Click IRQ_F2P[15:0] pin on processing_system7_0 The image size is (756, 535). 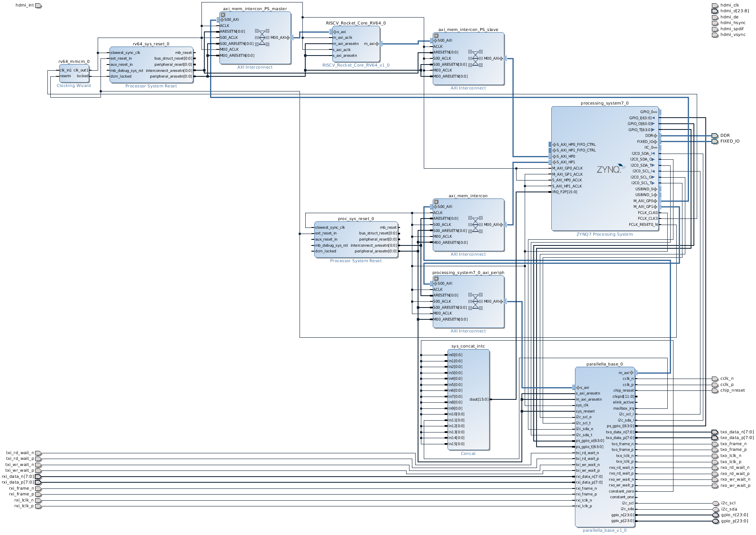(x=565, y=192)
